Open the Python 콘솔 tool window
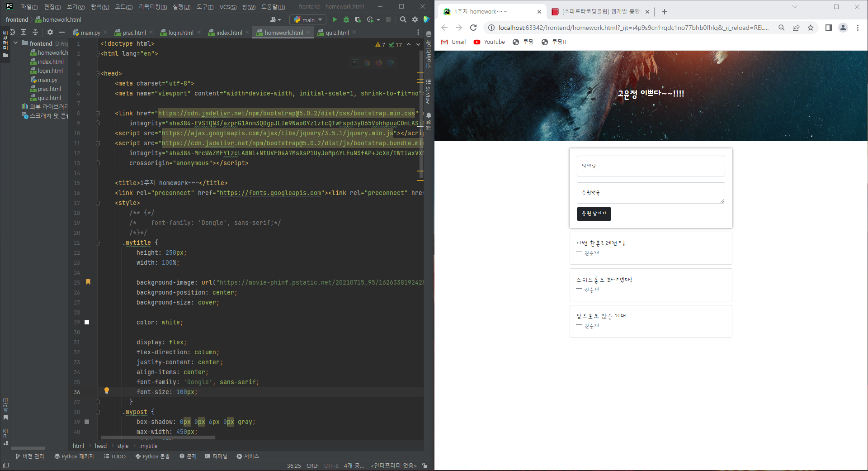 point(152,456)
